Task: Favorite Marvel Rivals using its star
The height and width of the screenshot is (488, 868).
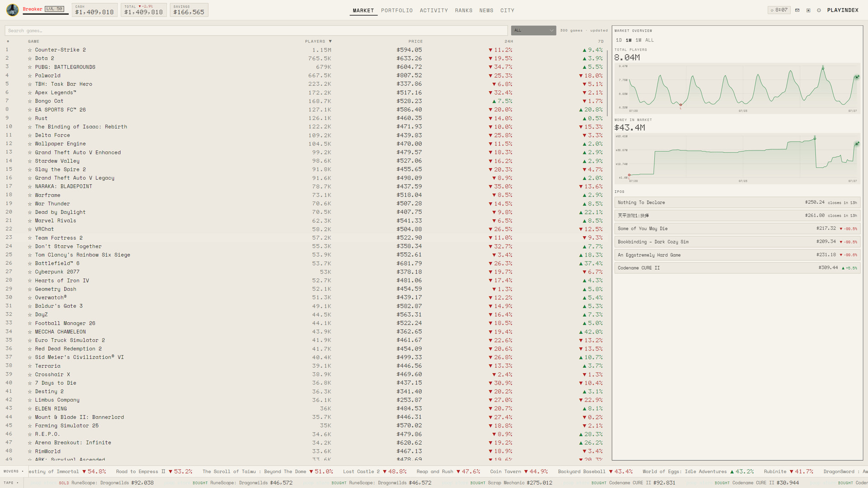Action: tap(30, 221)
